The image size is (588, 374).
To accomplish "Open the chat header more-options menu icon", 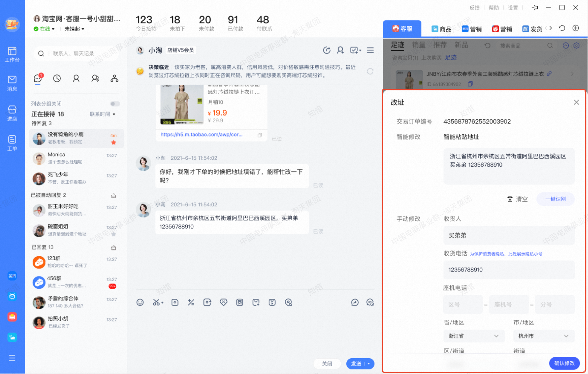I will 370,50.
